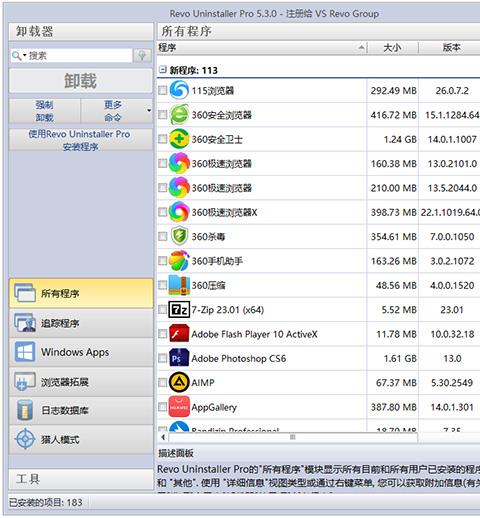Click the 115浏览器 program icon
Image resolution: width=480 pixels, height=518 pixels.
click(179, 90)
